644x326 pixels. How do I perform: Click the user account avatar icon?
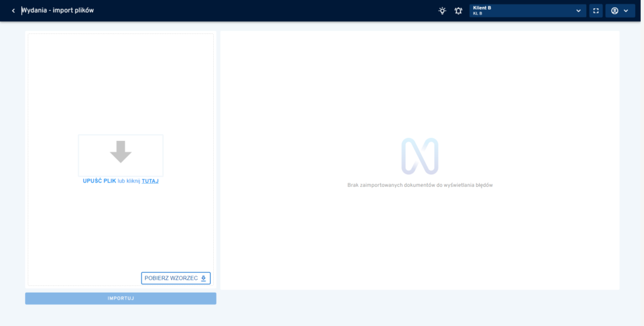(614, 11)
